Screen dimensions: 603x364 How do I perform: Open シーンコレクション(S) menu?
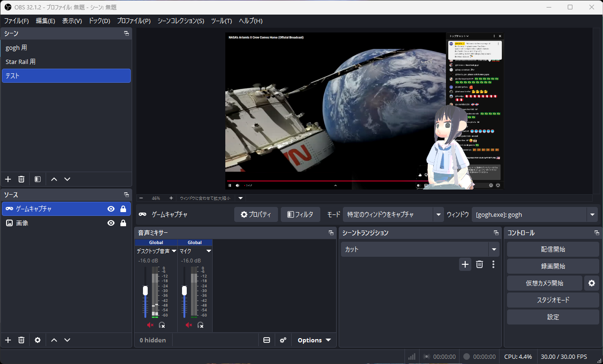point(181,21)
